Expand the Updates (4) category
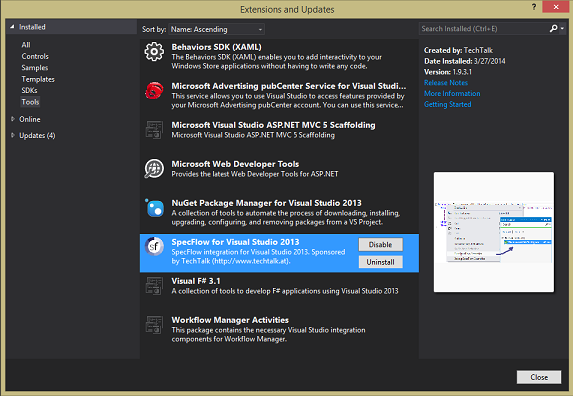Screen dimensions: 573x396 [13, 135]
